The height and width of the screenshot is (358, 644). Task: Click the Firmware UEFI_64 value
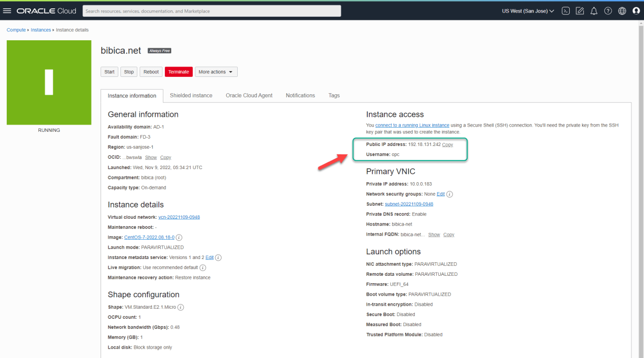(x=399, y=284)
